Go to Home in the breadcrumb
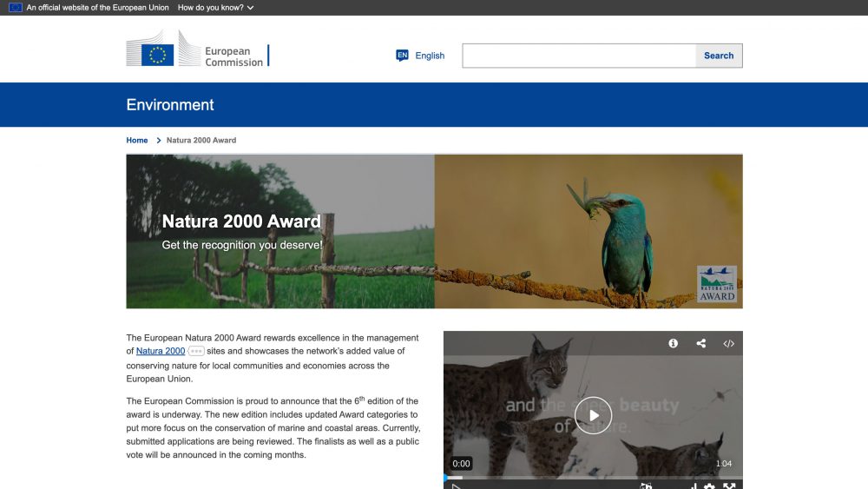Viewport: 868px width, 489px height. pyautogui.click(x=137, y=140)
